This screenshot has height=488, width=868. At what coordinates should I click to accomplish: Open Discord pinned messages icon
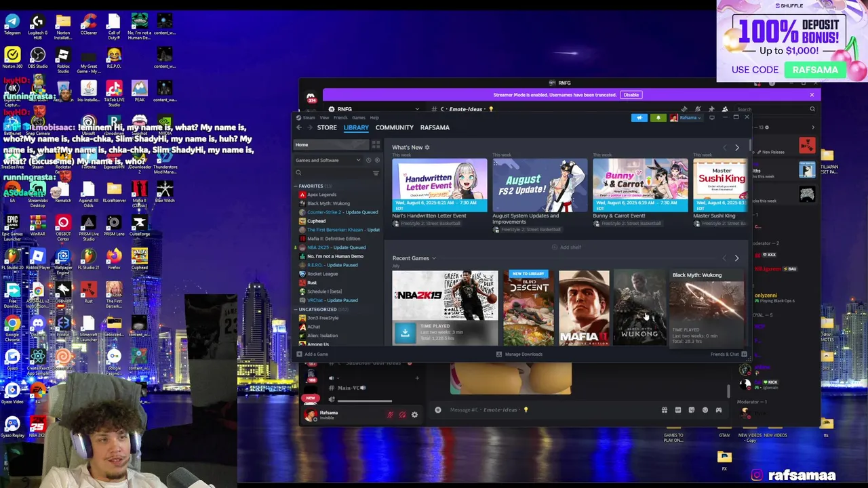point(711,109)
